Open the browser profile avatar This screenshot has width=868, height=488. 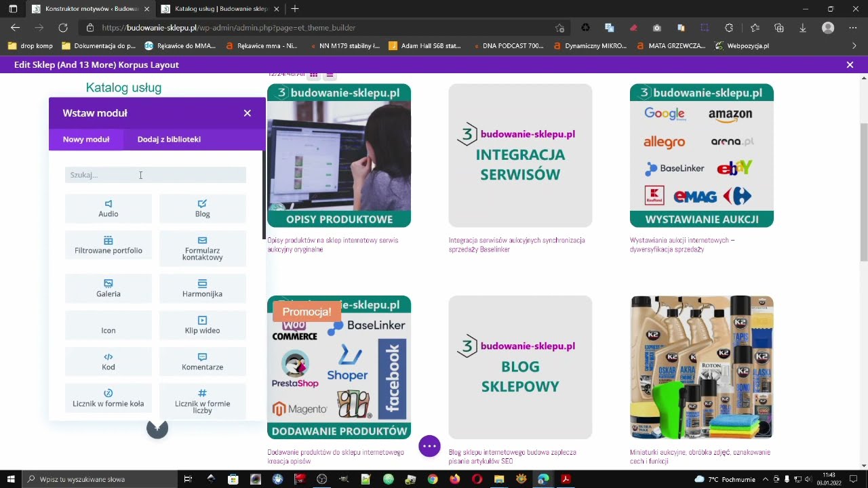(828, 28)
